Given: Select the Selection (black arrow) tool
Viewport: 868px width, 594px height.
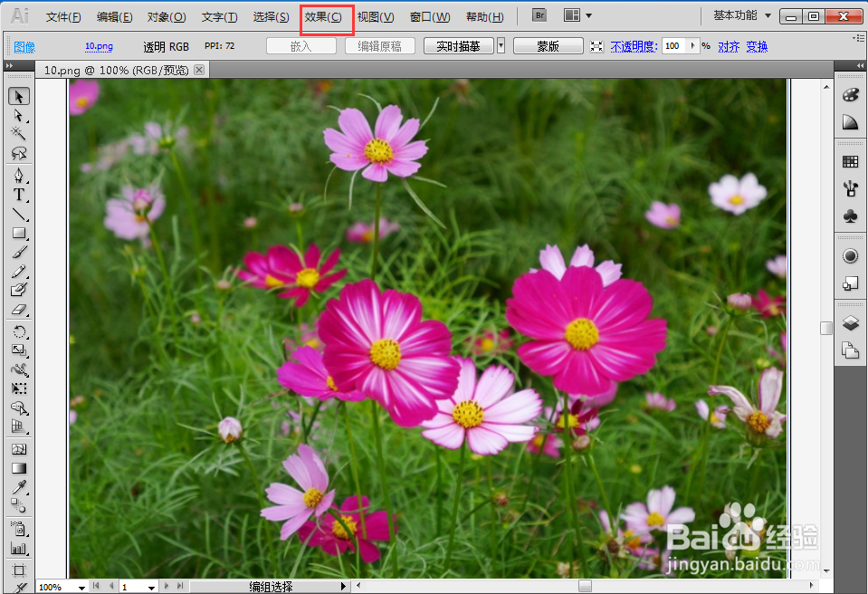Looking at the screenshot, I should tap(19, 96).
